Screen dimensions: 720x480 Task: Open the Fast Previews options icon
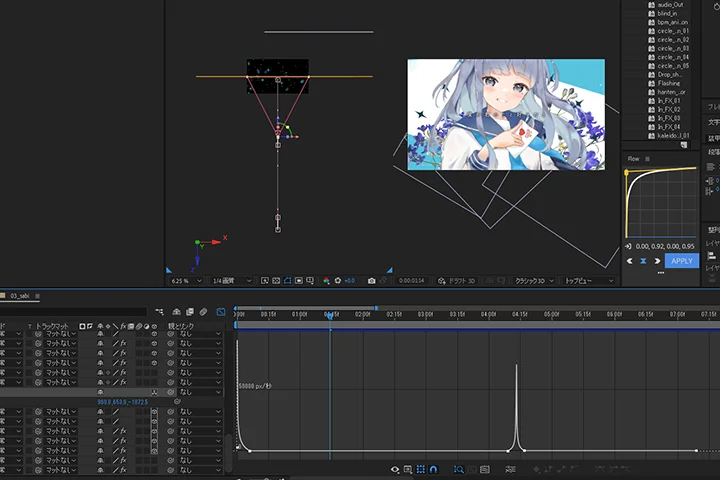pos(265,281)
